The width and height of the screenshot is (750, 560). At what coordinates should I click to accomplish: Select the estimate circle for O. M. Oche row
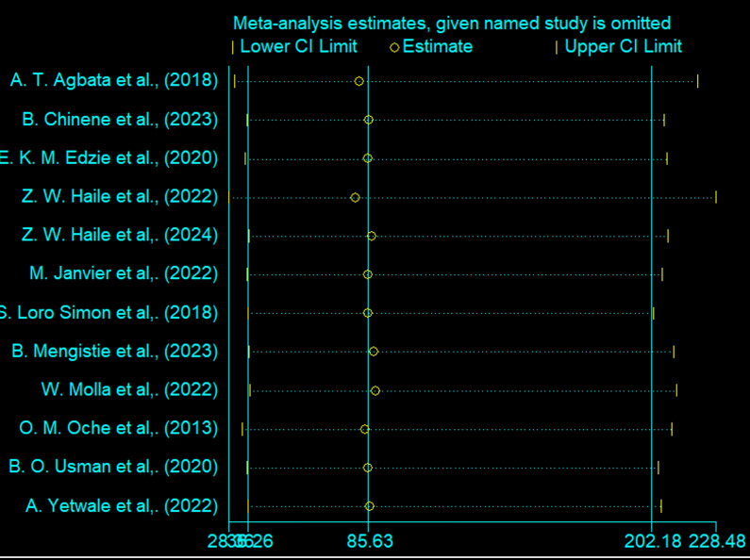click(365, 429)
